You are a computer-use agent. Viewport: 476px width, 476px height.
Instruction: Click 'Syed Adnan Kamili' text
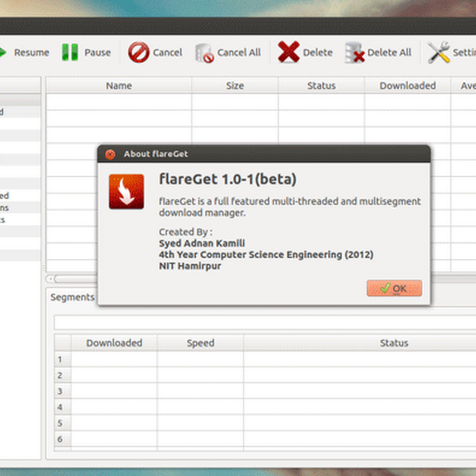(x=202, y=243)
